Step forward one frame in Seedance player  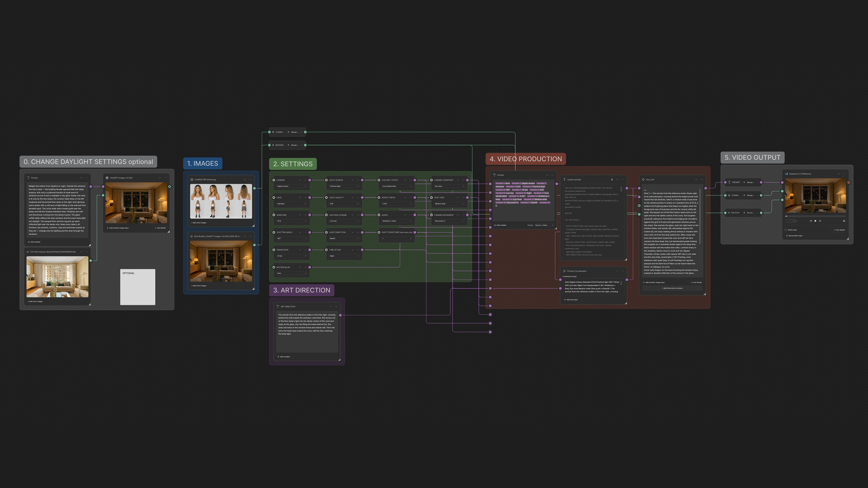coord(820,221)
